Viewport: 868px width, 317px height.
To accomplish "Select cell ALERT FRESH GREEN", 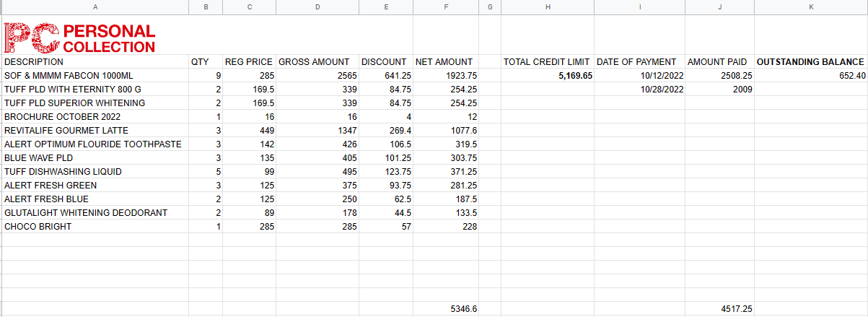I will tap(95, 186).
